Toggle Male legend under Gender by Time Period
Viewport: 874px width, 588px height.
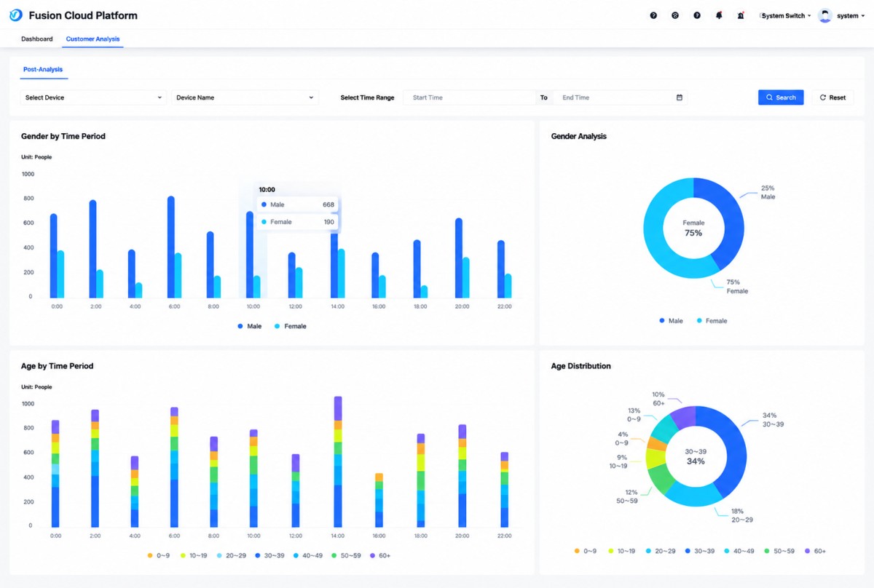(250, 326)
